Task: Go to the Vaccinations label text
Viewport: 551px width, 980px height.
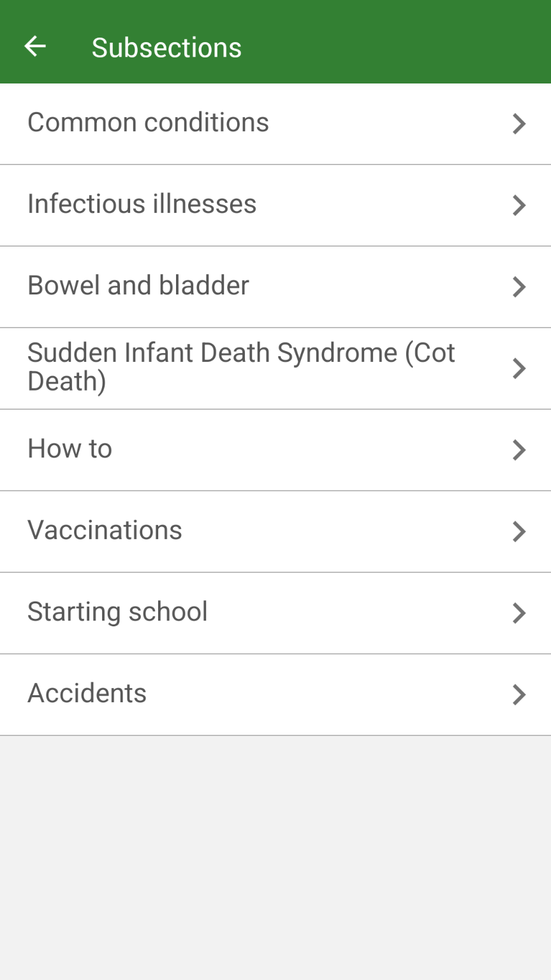Action: click(x=105, y=530)
